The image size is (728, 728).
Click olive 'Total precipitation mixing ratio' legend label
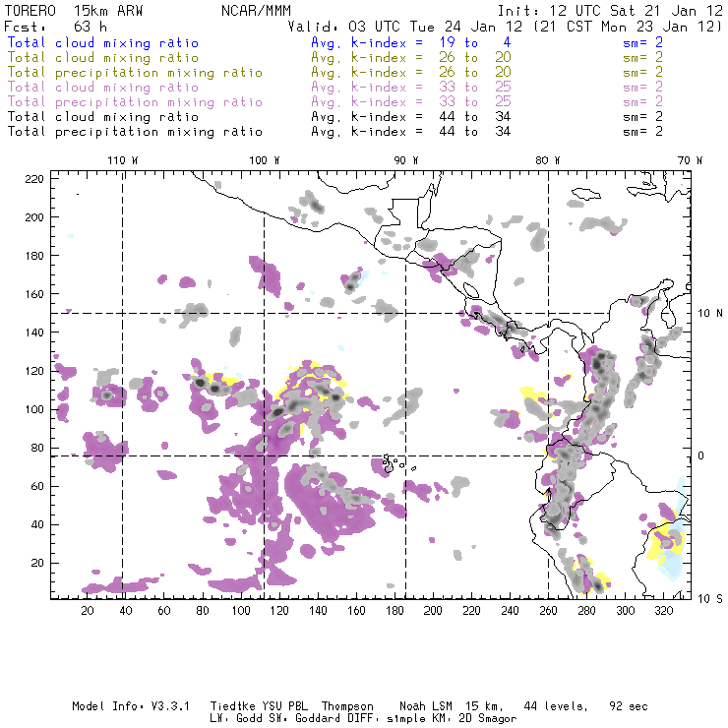(135, 73)
